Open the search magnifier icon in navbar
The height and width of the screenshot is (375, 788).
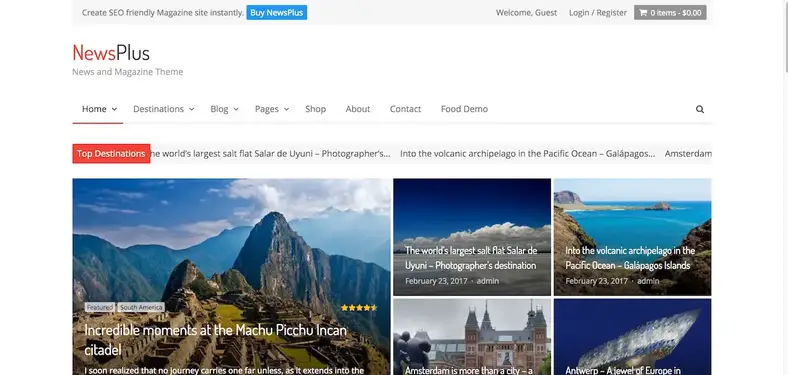[700, 109]
